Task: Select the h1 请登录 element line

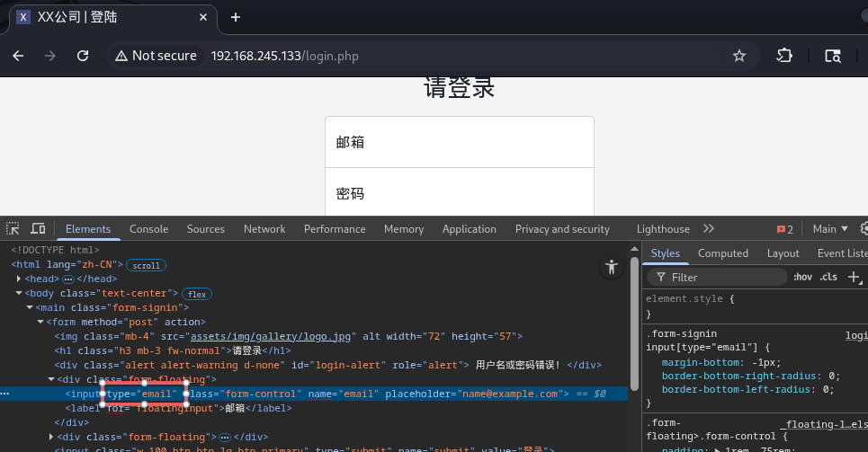Action: point(173,350)
